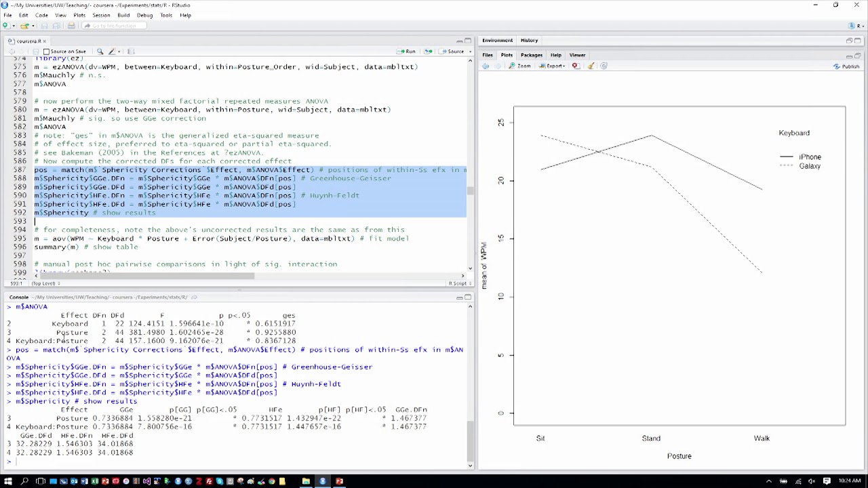Click the Source button
The width and height of the screenshot is (868, 488).
[452, 52]
